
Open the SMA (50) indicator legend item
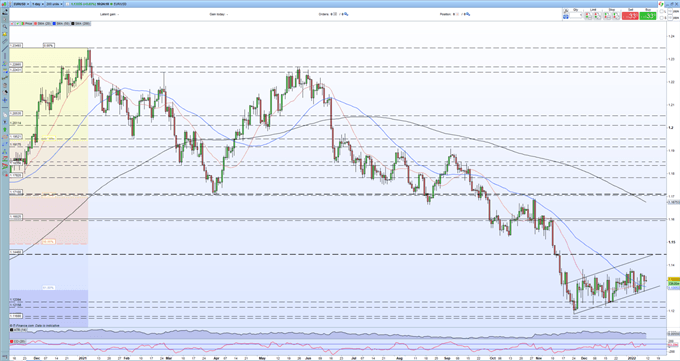tap(61, 23)
